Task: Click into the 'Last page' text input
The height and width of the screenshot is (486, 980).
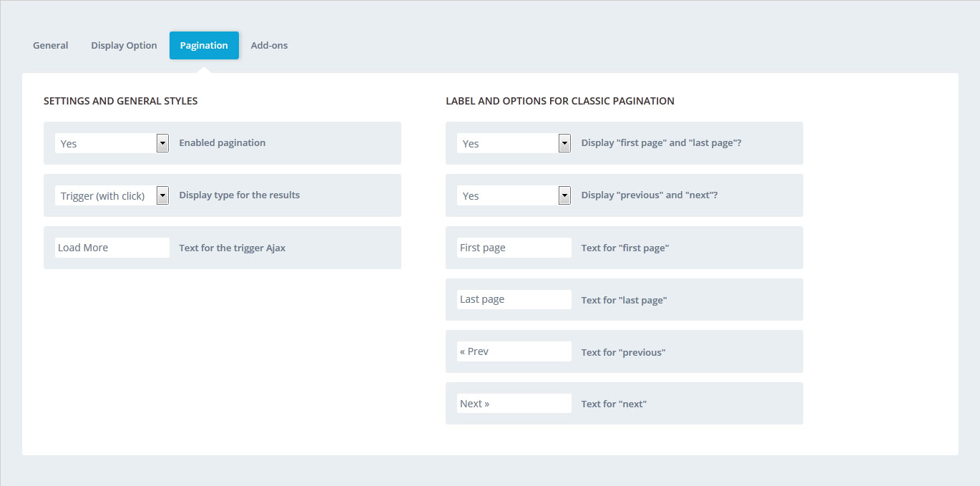Action: [x=514, y=299]
